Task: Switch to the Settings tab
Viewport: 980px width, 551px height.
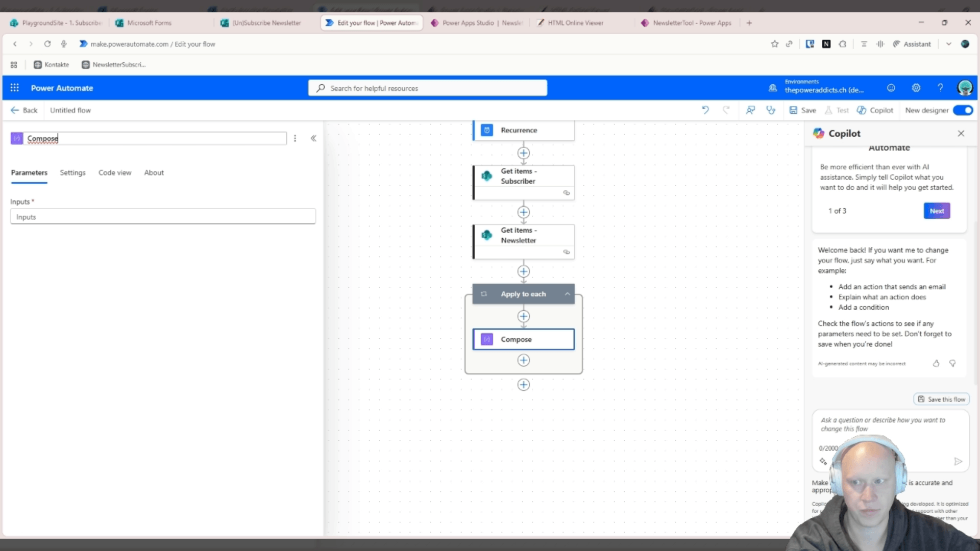Action: pyautogui.click(x=72, y=172)
